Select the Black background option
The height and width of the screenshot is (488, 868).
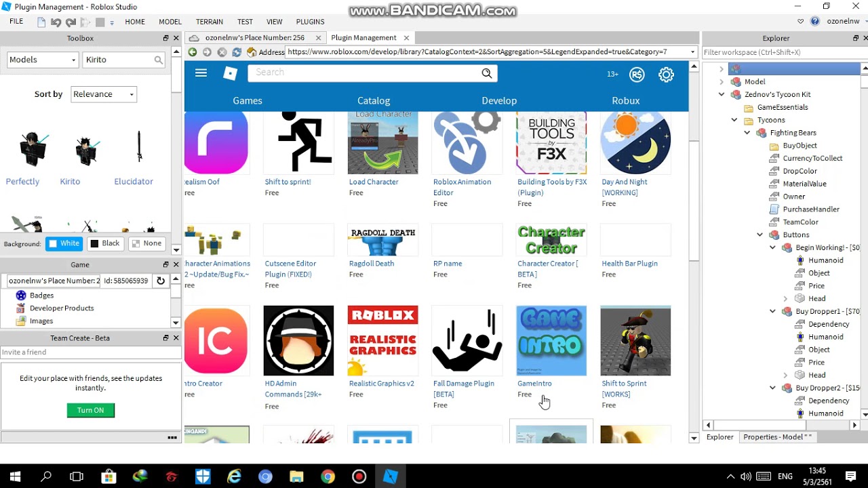click(x=105, y=243)
